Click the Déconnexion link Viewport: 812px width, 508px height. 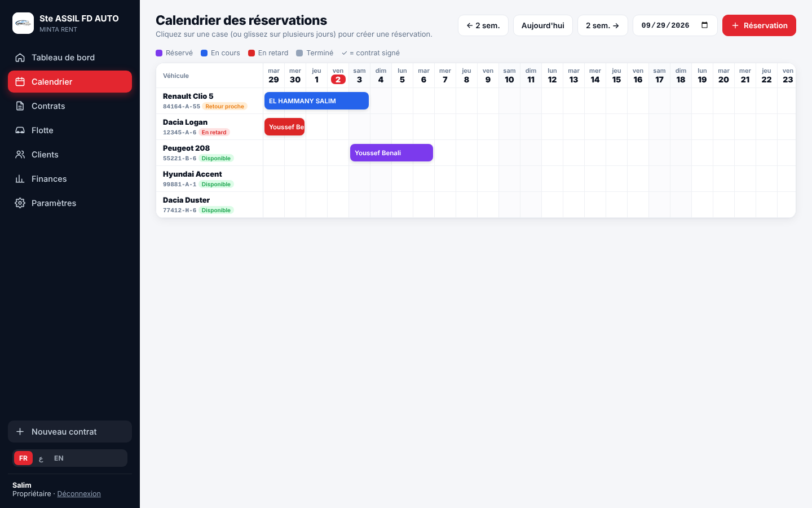tap(79, 494)
